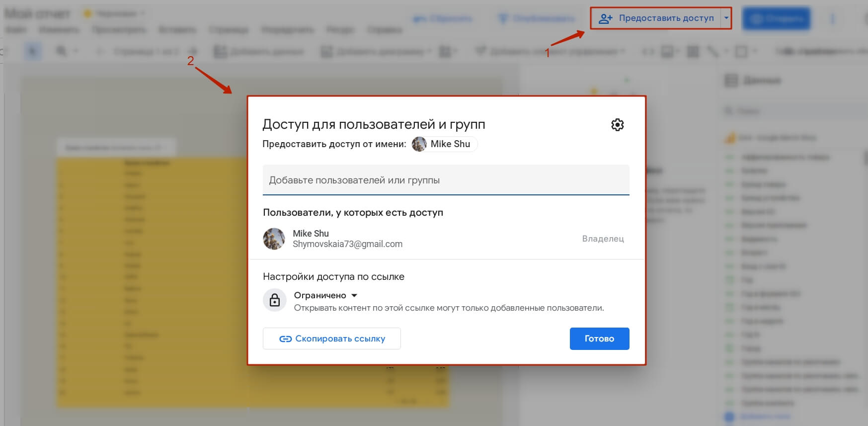The height and width of the screenshot is (426, 868).
Task: Click the blue Открыть view button
Action: coord(776,19)
